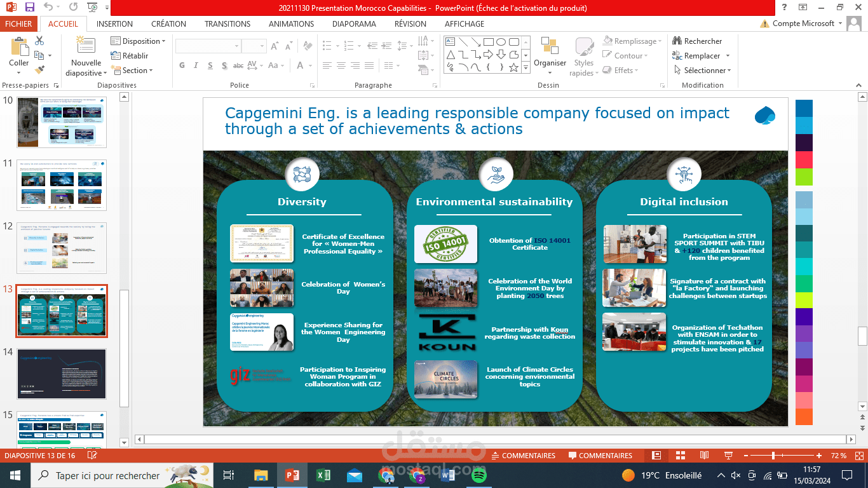Open the font name combo box

point(207,46)
